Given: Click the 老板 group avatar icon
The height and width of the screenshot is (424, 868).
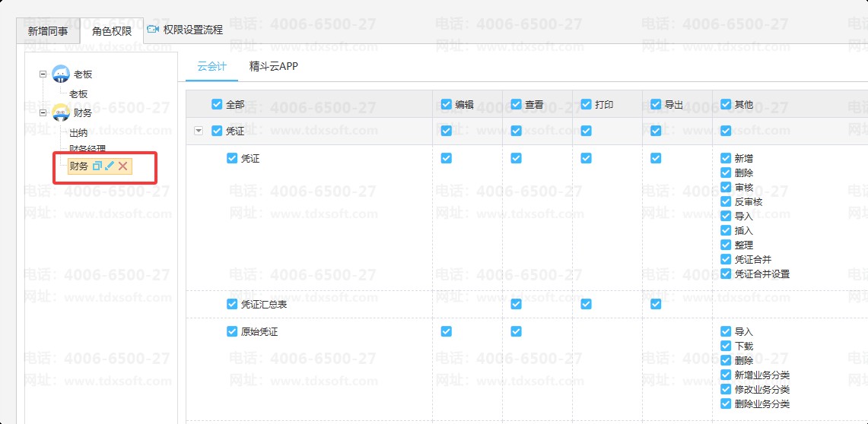Looking at the screenshot, I should click(x=61, y=74).
